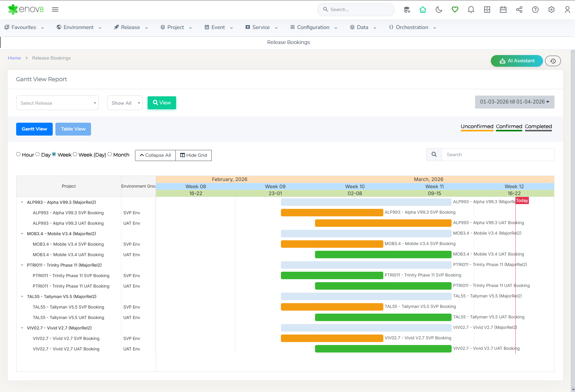The image size is (575, 392).
Task: Click the Gantt search input field
Action: click(498, 155)
